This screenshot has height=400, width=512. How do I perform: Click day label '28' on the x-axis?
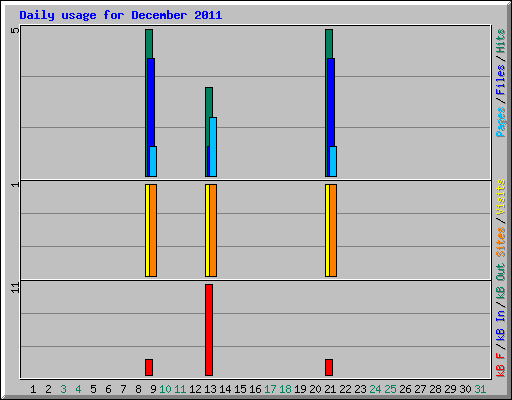coord(435,389)
